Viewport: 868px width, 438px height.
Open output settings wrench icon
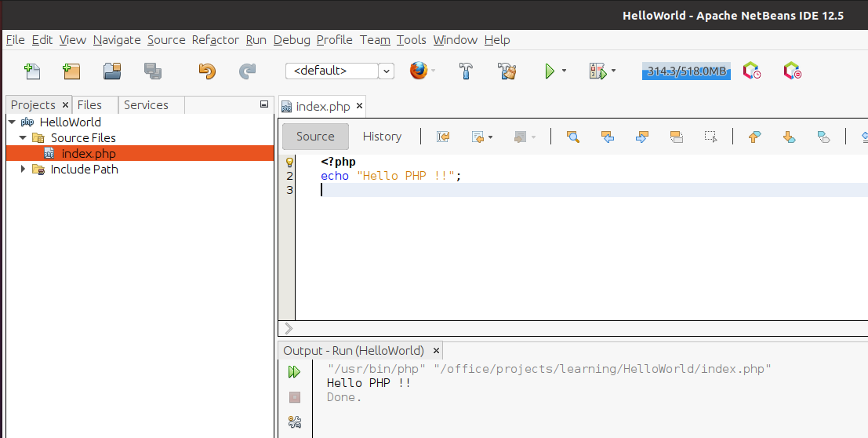295,422
